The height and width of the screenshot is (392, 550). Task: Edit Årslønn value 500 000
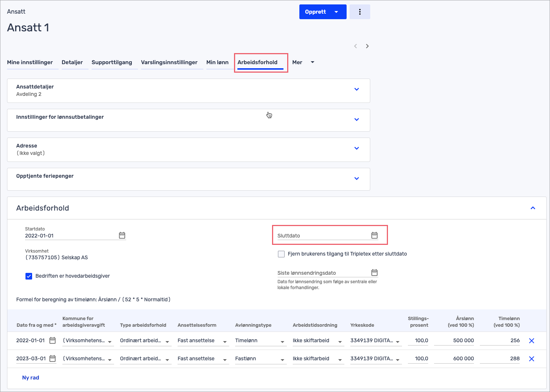[x=454, y=341]
